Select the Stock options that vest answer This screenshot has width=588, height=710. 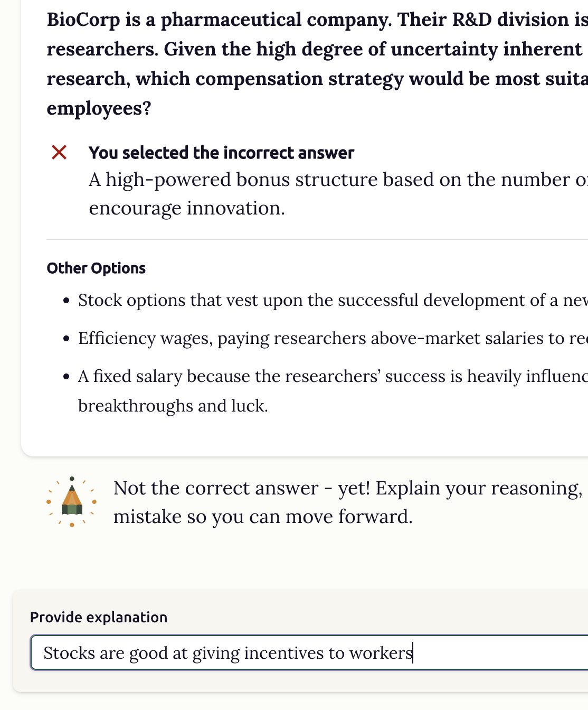point(333,300)
